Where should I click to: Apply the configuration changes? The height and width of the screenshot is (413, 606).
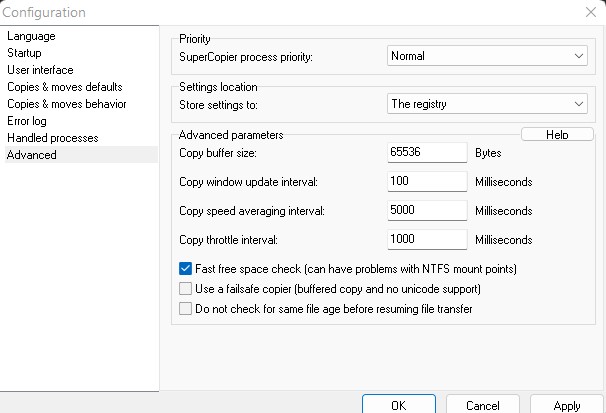pos(567,405)
